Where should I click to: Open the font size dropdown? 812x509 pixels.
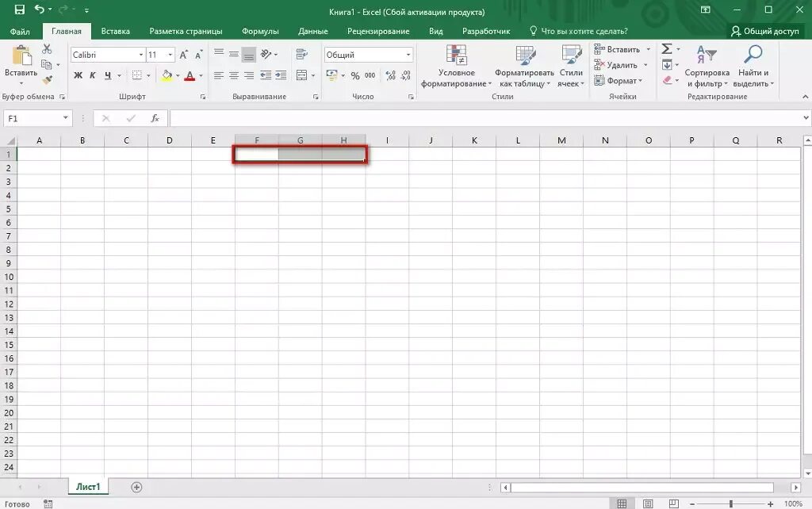[x=170, y=55]
